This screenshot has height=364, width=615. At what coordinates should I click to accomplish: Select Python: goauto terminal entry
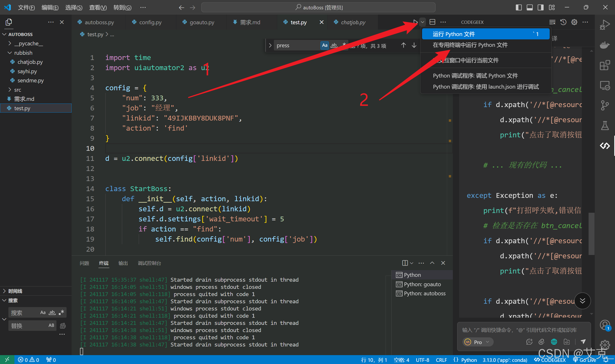[x=422, y=284]
